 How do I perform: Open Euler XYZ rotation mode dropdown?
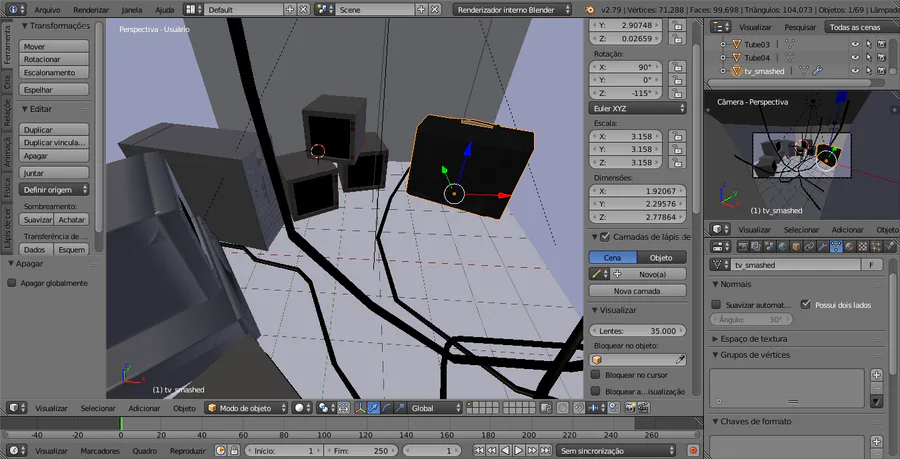point(637,108)
